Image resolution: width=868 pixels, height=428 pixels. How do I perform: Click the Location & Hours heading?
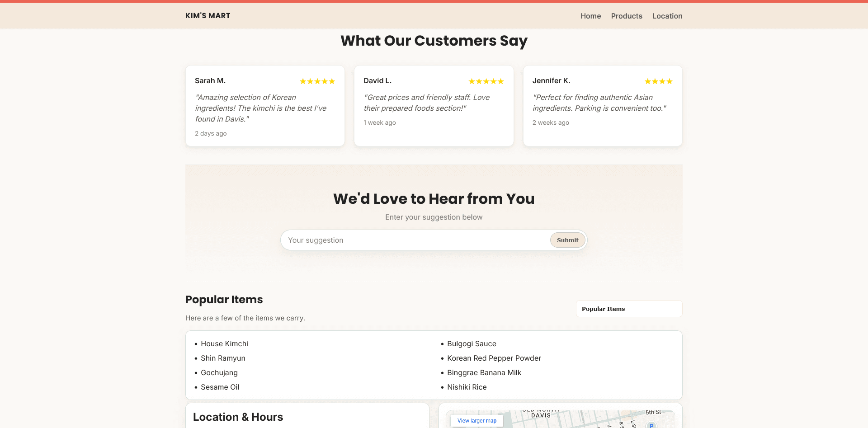(238, 417)
